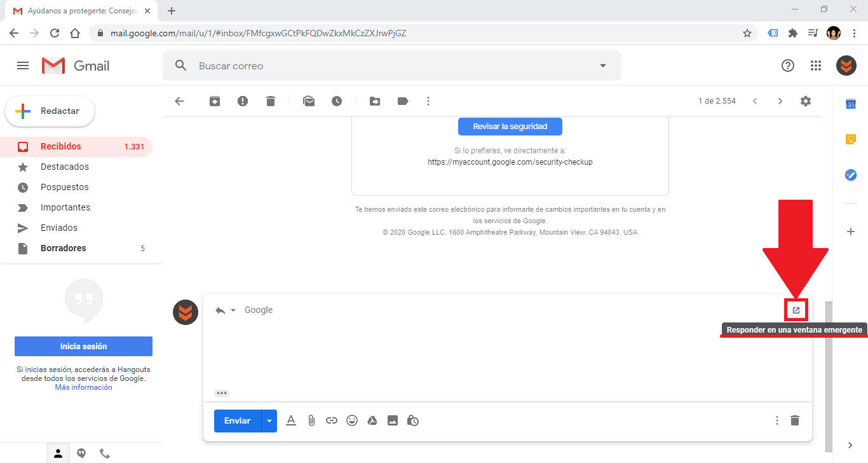Go to older email arrow
Viewport: 868px width, 463px height.
780,101
